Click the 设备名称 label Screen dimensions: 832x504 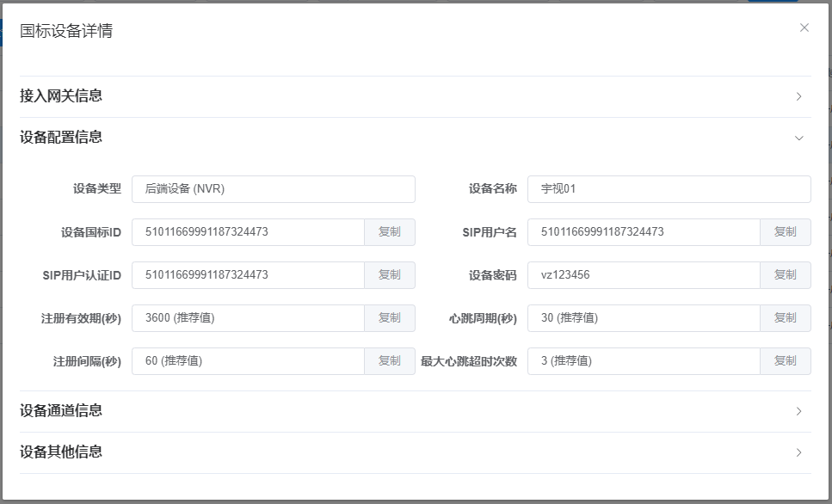(x=493, y=189)
